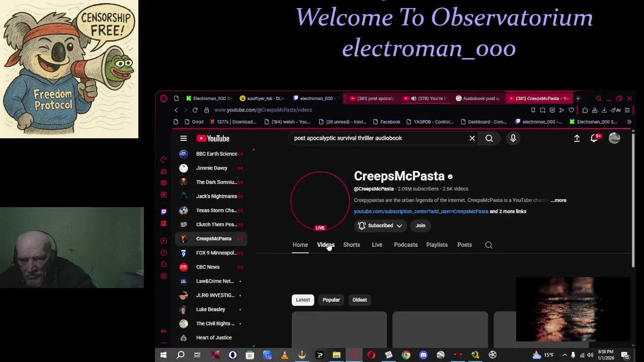The width and height of the screenshot is (644, 362).
Task: Open BBC Earth Science subscription
Action: 211,154
